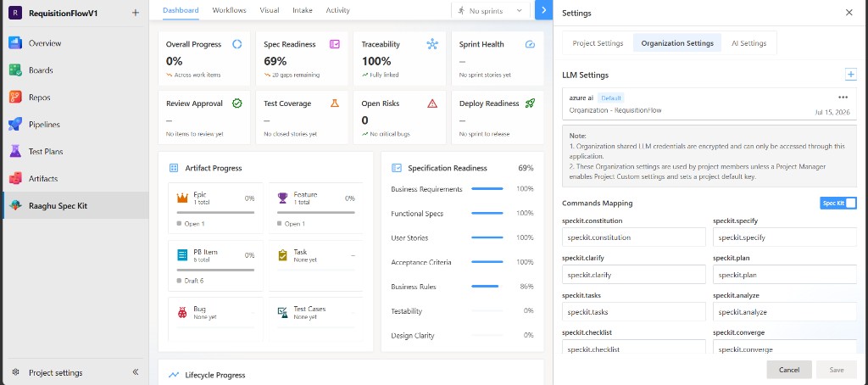Click the Project settings link
The width and height of the screenshot is (868, 385).
click(x=56, y=373)
